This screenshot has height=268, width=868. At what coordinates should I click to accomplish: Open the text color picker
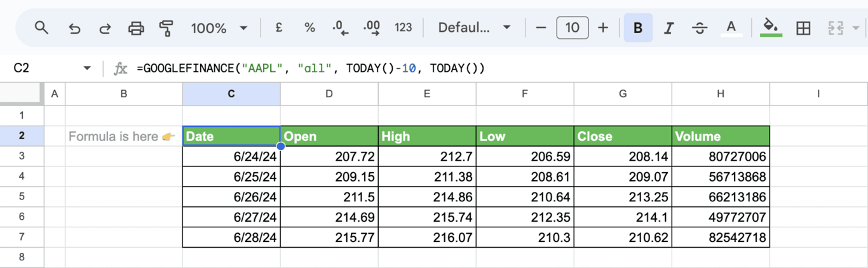(x=731, y=28)
